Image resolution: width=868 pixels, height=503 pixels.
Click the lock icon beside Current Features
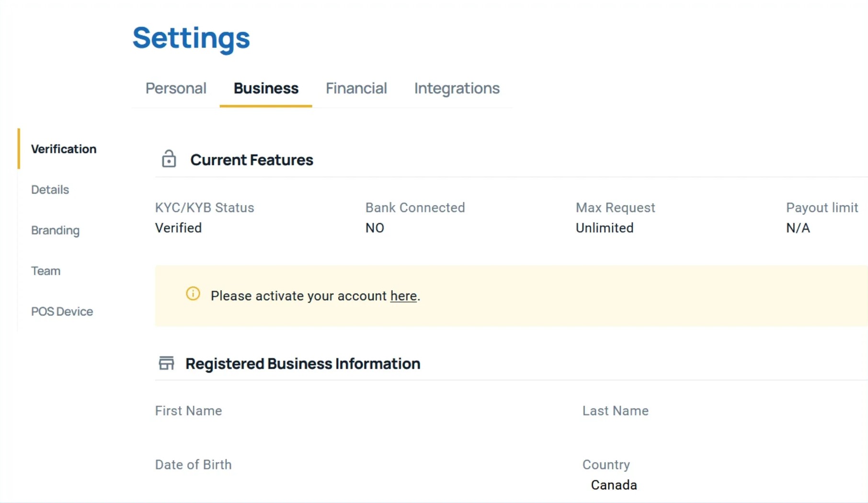[x=169, y=159]
